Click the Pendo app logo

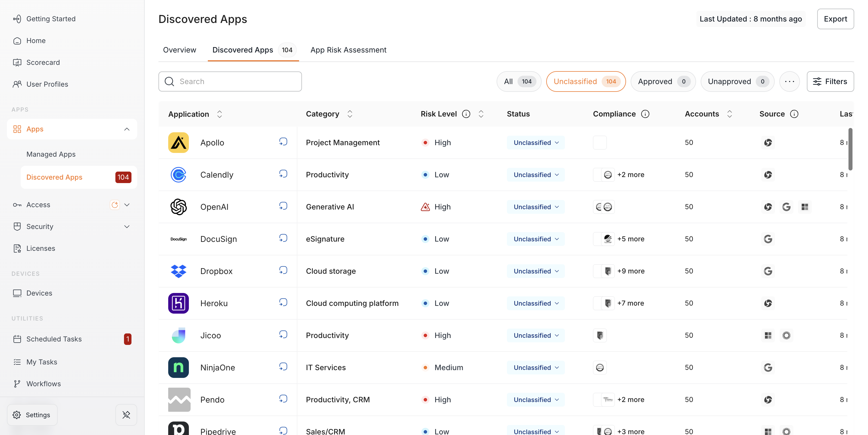click(x=179, y=400)
